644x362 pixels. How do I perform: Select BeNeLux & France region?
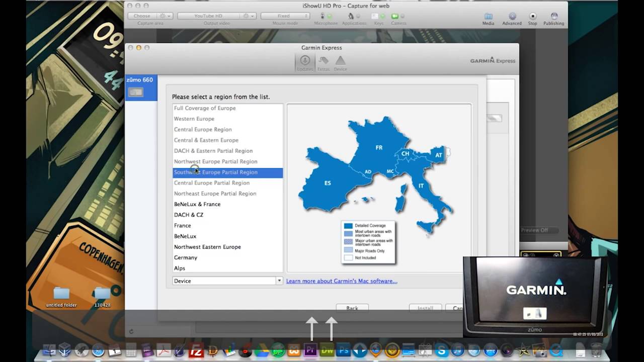pyautogui.click(x=227, y=204)
